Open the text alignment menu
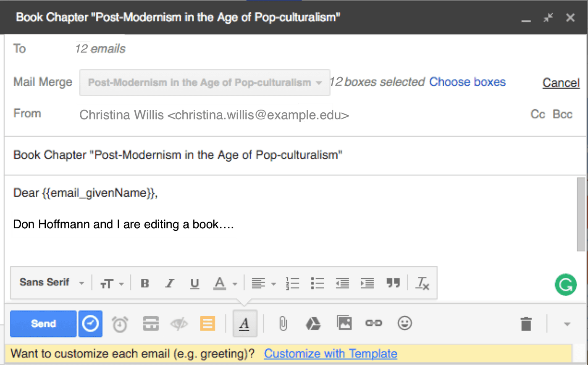This screenshot has width=588, height=365. (263, 283)
